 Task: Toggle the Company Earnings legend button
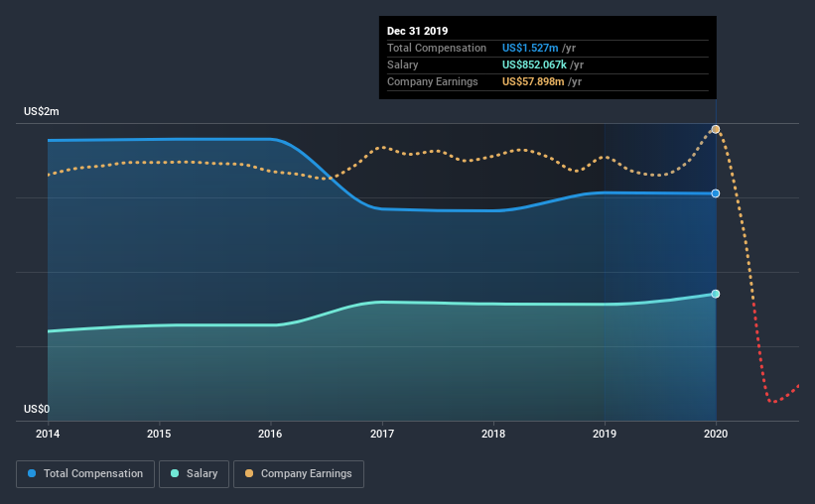(x=299, y=474)
